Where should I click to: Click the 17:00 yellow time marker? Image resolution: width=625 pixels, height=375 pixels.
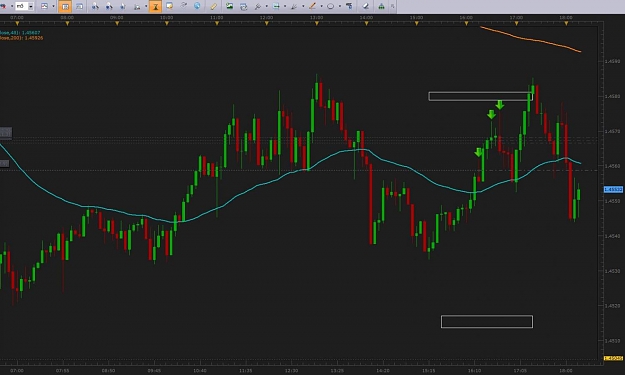pos(517,24)
